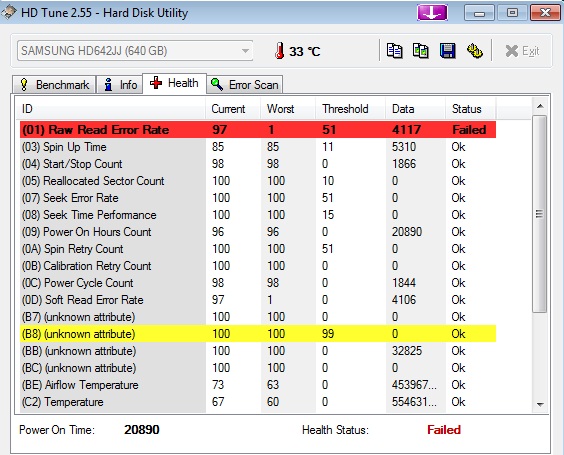This screenshot has height=455, width=564.
Task: Click the copy info to clipboard icon
Action: click(394, 51)
